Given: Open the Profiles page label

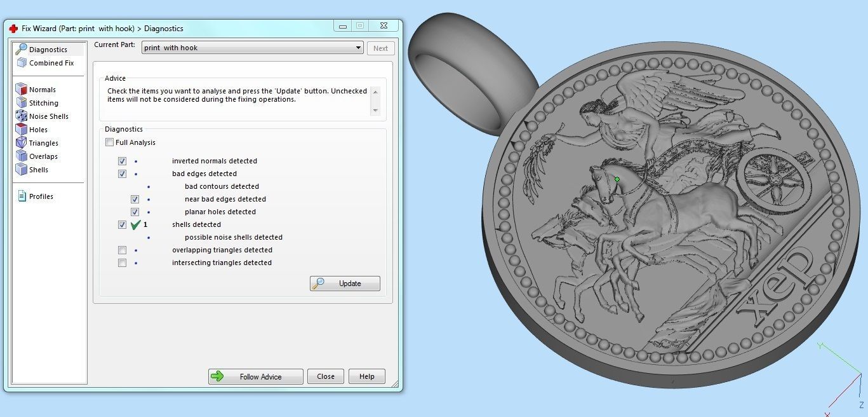Looking at the screenshot, I should point(41,196).
